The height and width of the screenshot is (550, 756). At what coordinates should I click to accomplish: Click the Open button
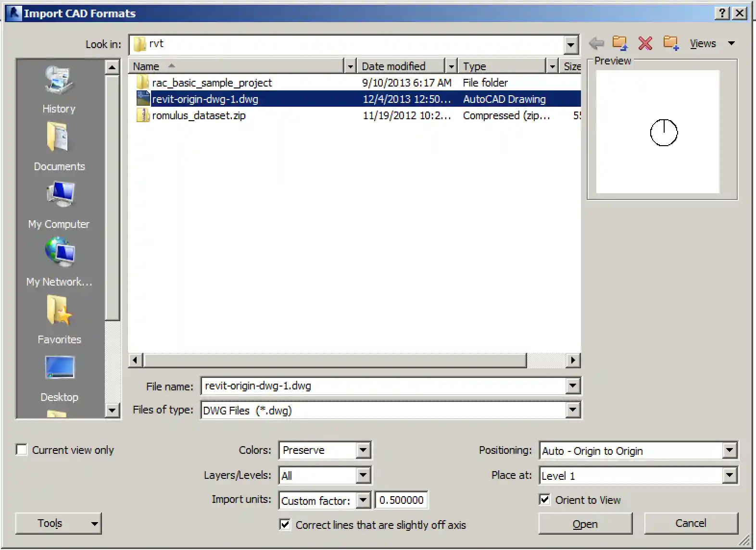click(585, 524)
